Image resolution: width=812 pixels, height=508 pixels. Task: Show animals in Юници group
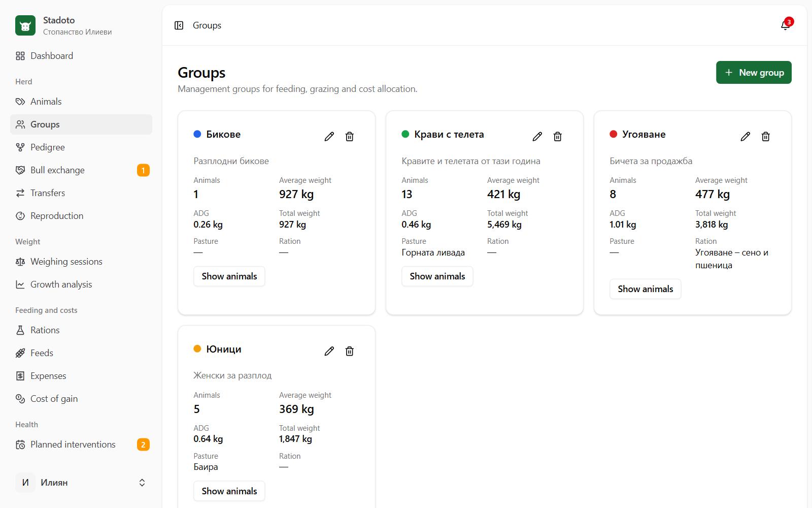(229, 491)
